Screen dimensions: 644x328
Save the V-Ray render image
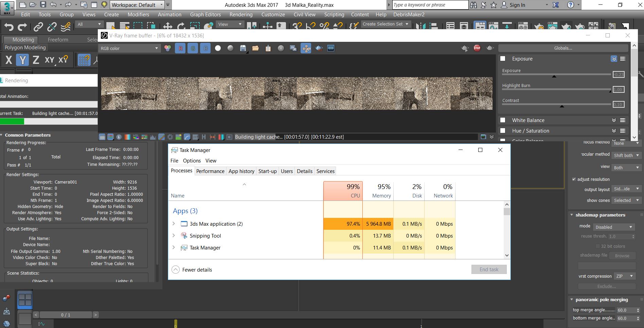(x=243, y=48)
